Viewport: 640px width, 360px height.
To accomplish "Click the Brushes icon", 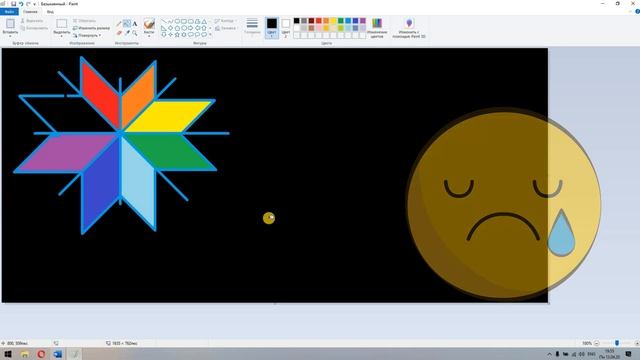I will click(149, 23).
